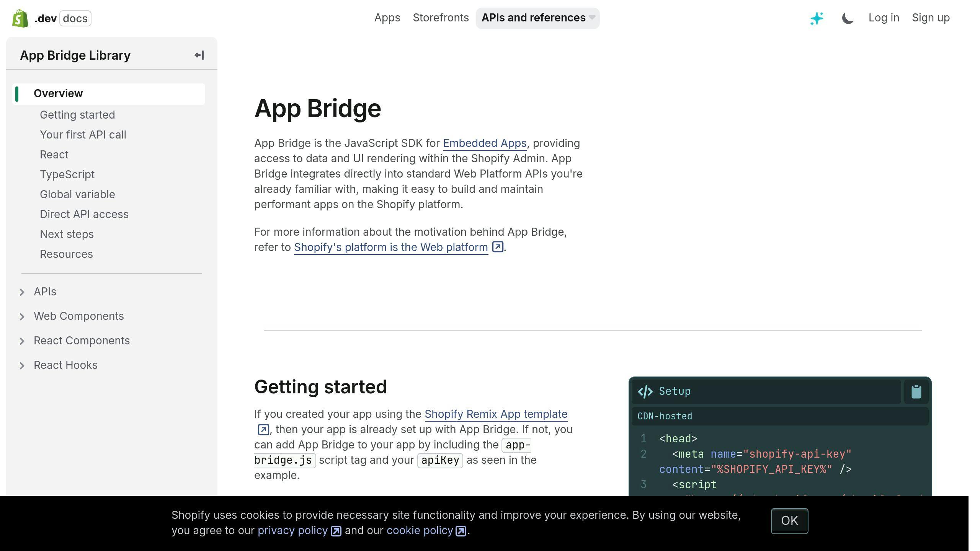Click external icon beside cookie policy

461,531
